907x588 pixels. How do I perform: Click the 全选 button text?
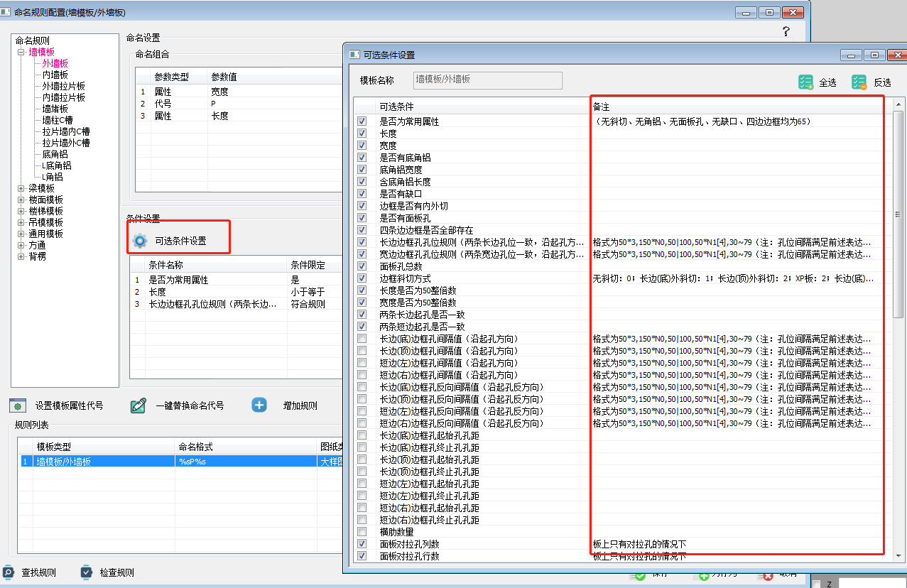tap(827, 83)
